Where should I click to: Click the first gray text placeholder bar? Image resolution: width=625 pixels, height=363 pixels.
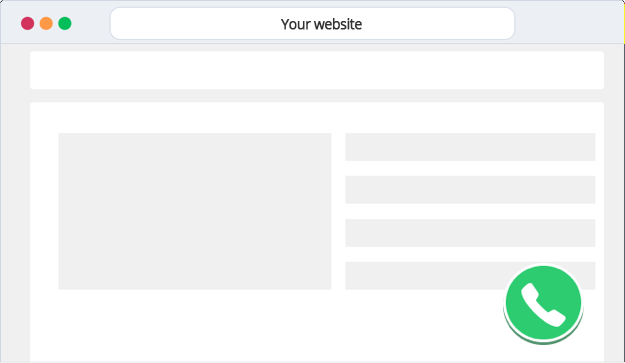pos(470,147)
